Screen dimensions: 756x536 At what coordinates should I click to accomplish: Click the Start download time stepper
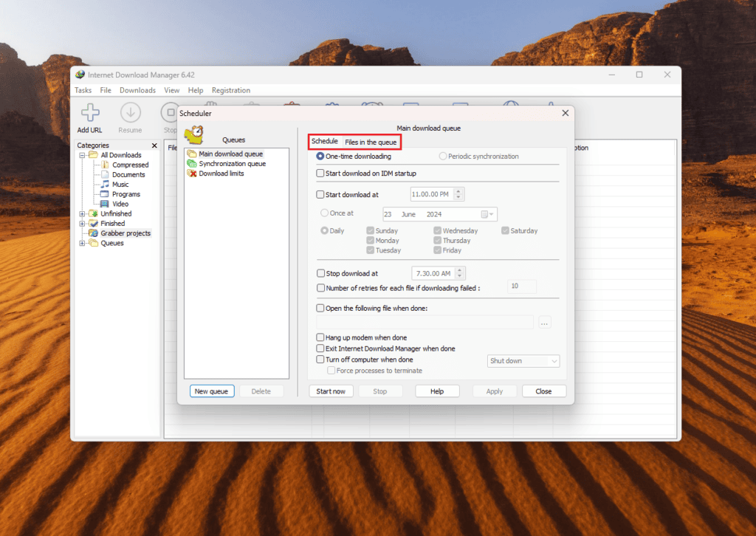click(458, 194)
